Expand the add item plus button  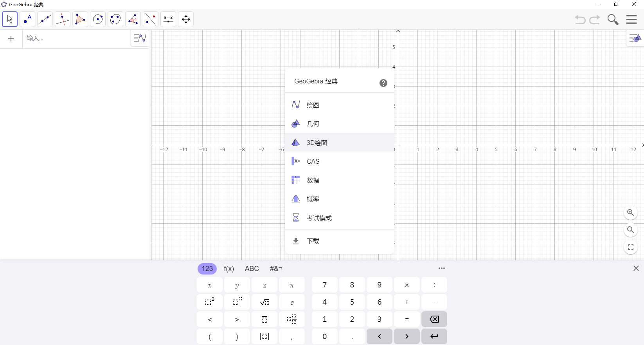(x=11, y=39)
